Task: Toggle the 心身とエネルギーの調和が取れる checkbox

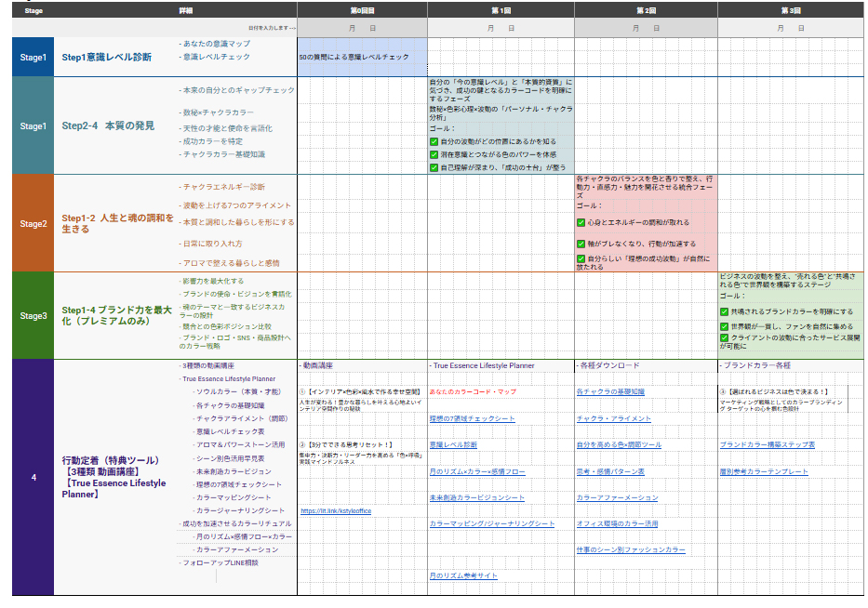Action: pyautogui.click(x=581, y=223)
